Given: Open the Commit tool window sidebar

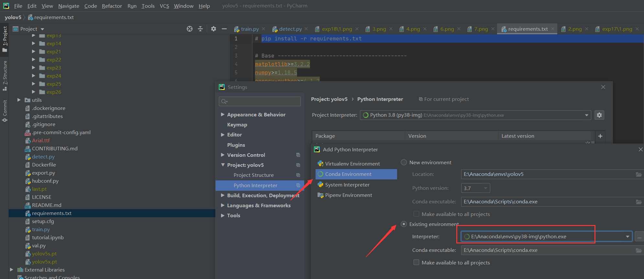Looking at the screenshot, I should point(5,111).
